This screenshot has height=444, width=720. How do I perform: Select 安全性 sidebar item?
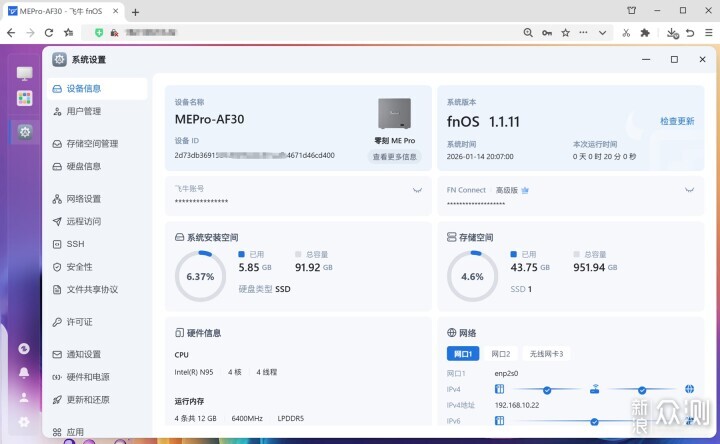pyautogui.click(x=97, y=267)
